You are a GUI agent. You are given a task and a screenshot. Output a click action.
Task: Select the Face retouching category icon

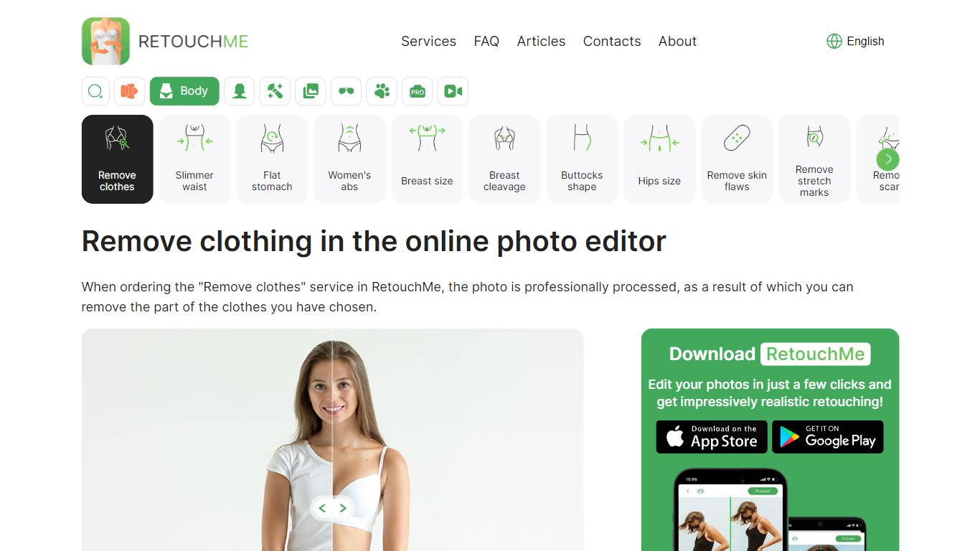click(239, 91)
